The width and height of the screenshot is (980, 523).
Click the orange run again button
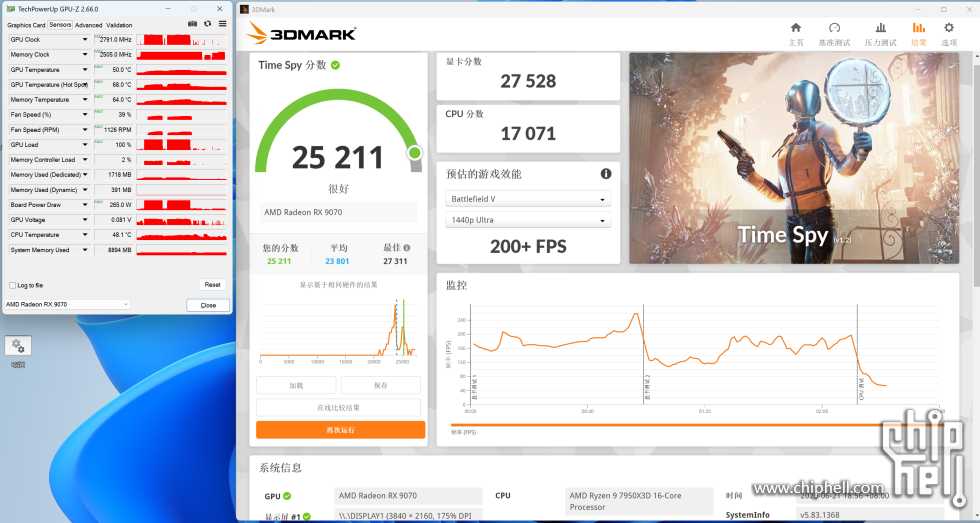341,430
